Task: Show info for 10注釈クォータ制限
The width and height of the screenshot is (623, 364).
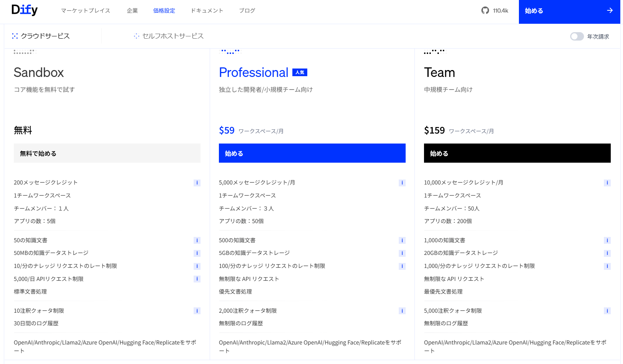Action: click(197, 311)
